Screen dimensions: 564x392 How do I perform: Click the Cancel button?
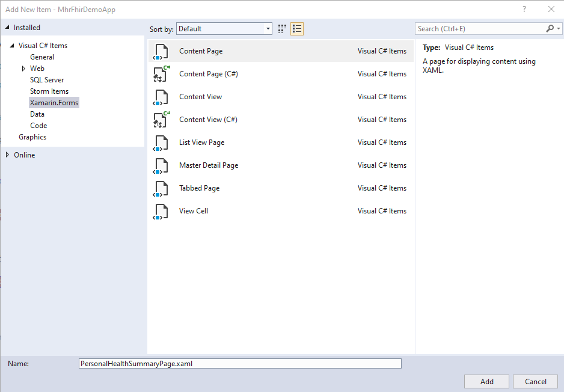(x=535, y=381)
